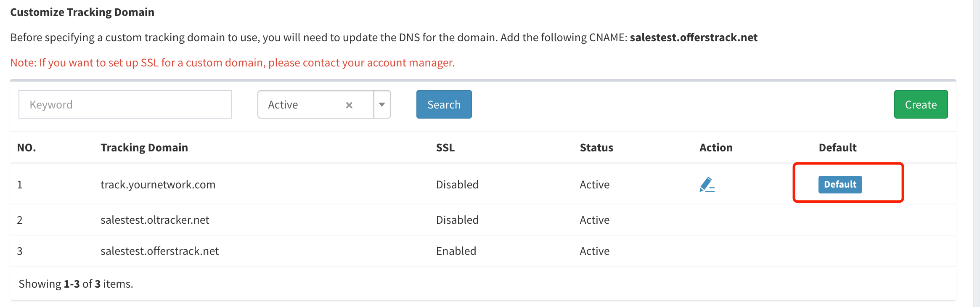Focus the Keyword input field
The image size is (980, 307).
[x=125, y=105]
